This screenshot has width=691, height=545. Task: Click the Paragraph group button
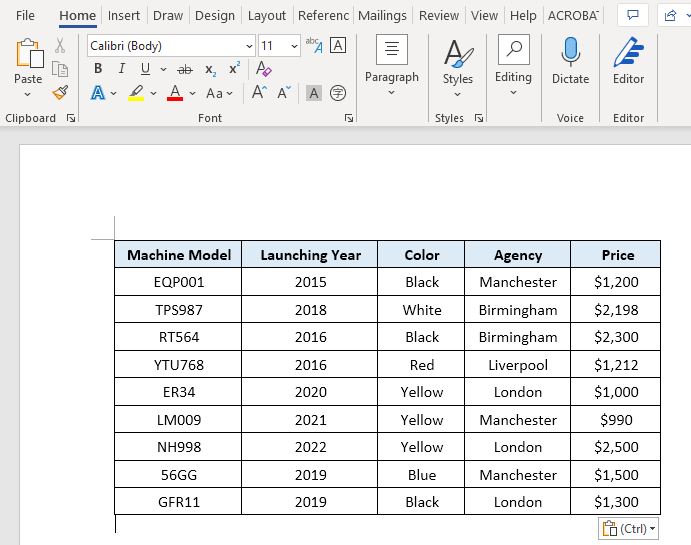391,61
